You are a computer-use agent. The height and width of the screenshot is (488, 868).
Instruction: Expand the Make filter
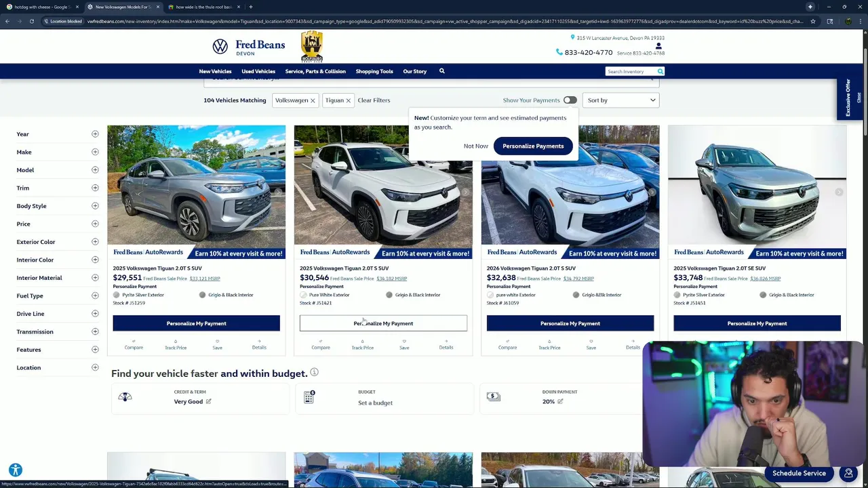point(95,152)
